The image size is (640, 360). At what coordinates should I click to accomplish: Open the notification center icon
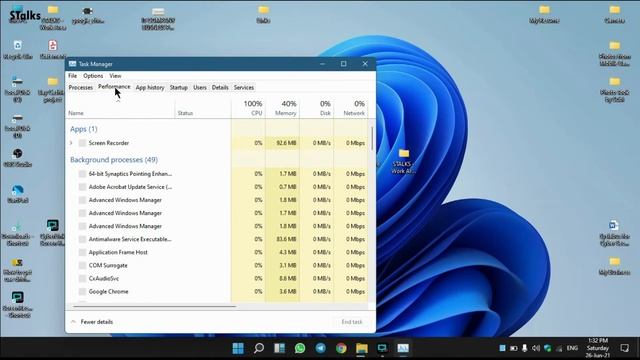click(x=624, y=348)
